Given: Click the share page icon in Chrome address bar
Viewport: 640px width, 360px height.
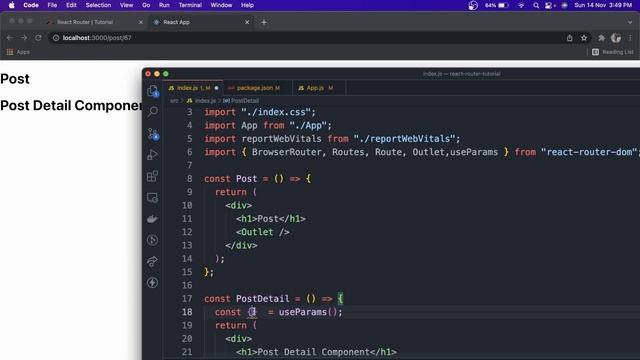Looking at the screenshot, I should click(x=570, y=38).
